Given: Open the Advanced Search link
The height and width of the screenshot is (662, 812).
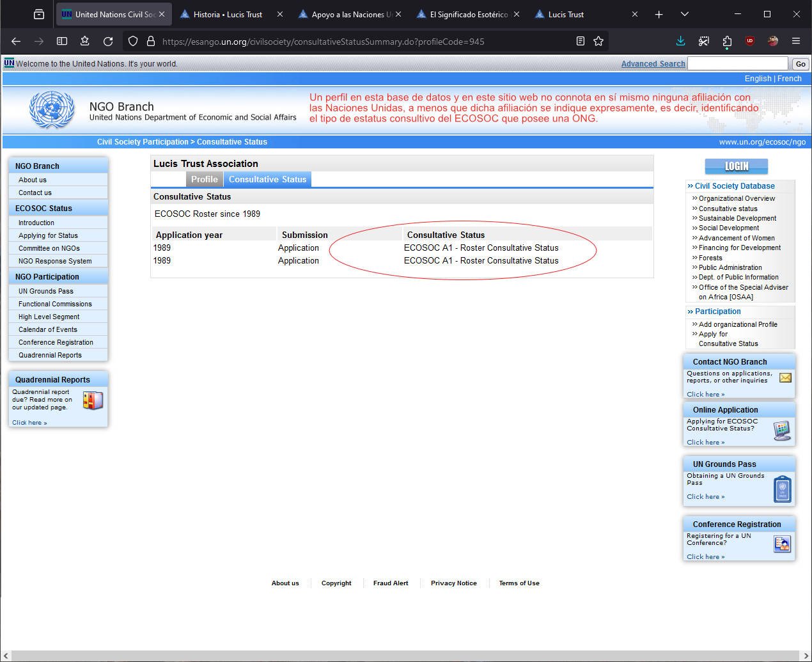Looking at the screenshot, I should 653,64.
